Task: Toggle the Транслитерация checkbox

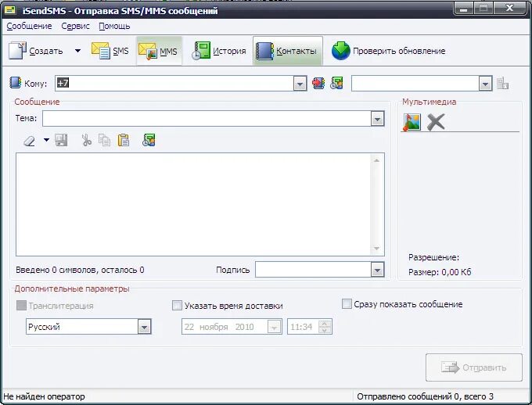Action: click(x=21, y=305)
